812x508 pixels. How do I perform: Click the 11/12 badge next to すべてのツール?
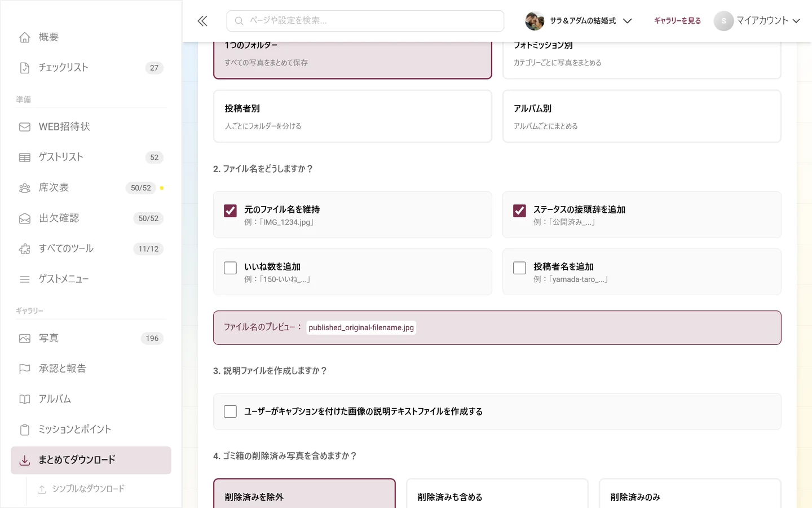coord(148,249)
